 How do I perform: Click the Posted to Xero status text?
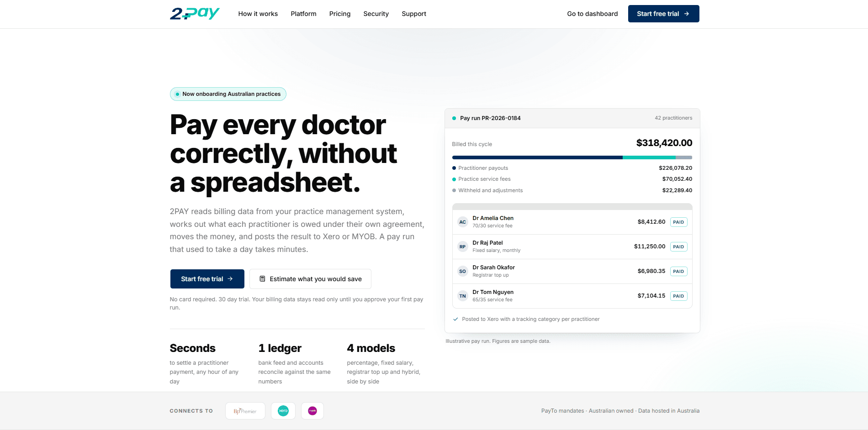[x=531, y=319]
